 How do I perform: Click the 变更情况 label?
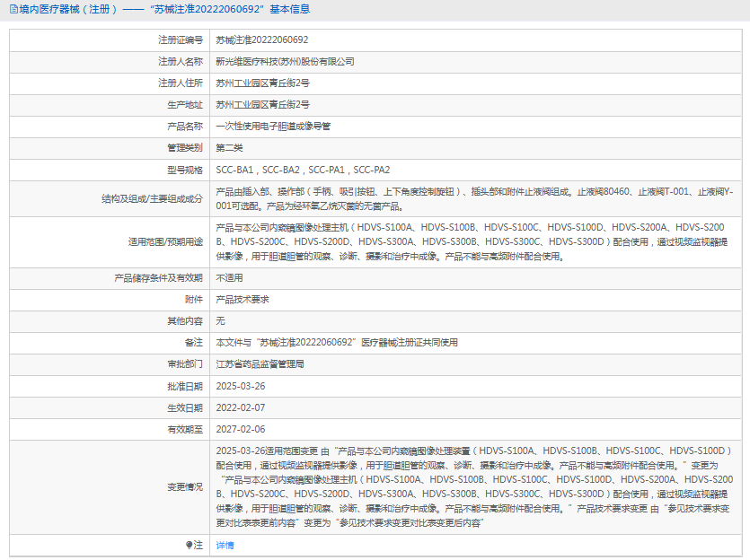pyautogui.click(x=185, y=487)
